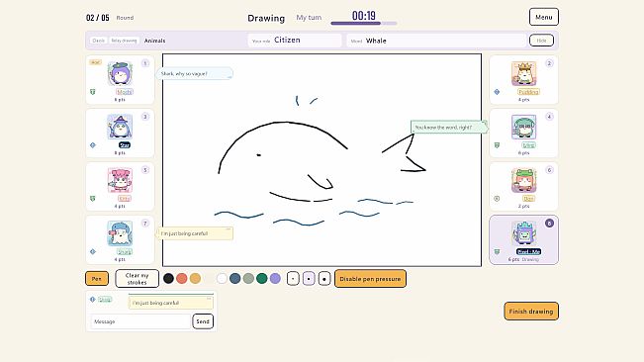644x362 pixels.
Task: Click player number 1 badge
Action: tap(145, 63)
